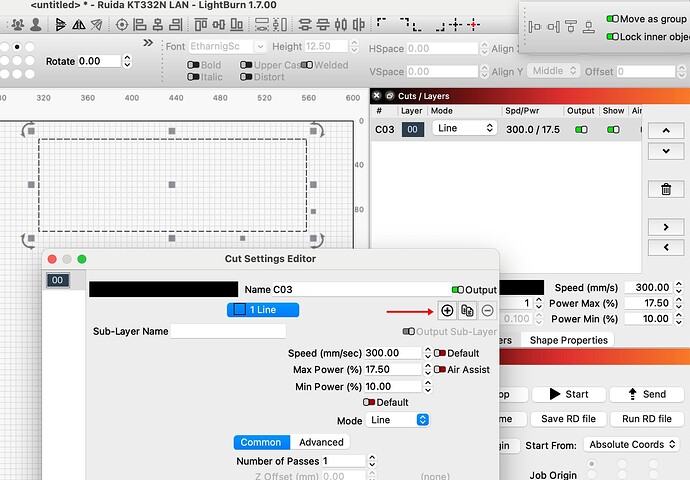Undock the Cuts / Layers panel with float icon

click(x=389, y=95)
